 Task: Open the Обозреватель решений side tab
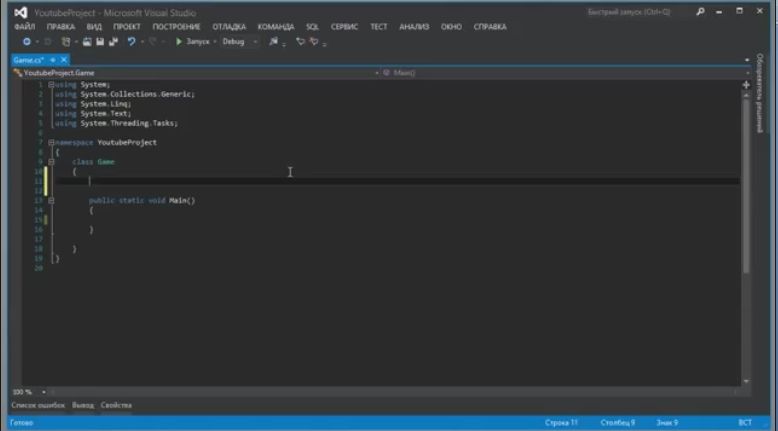pyautogui.click(x=759, y=93)
